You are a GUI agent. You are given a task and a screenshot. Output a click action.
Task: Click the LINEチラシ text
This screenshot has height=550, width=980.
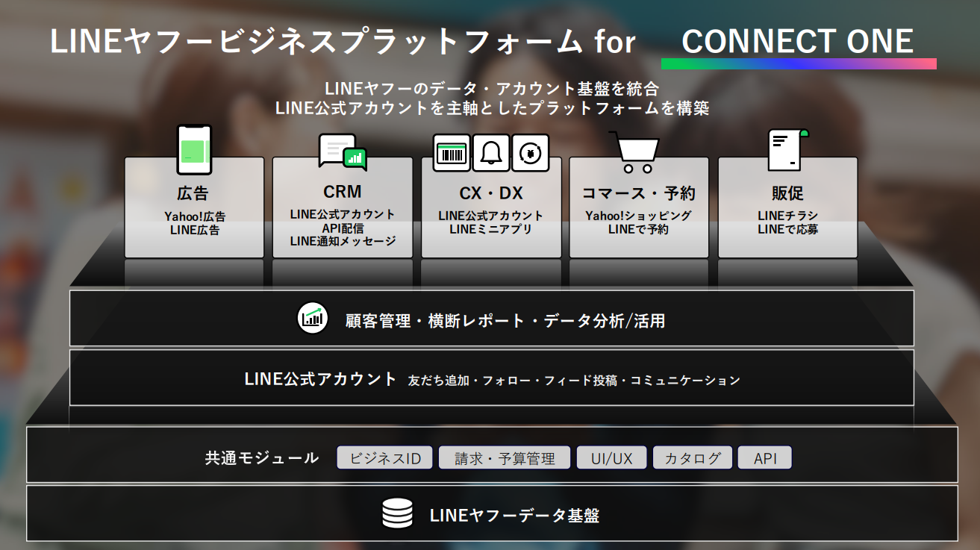(788, 216)
